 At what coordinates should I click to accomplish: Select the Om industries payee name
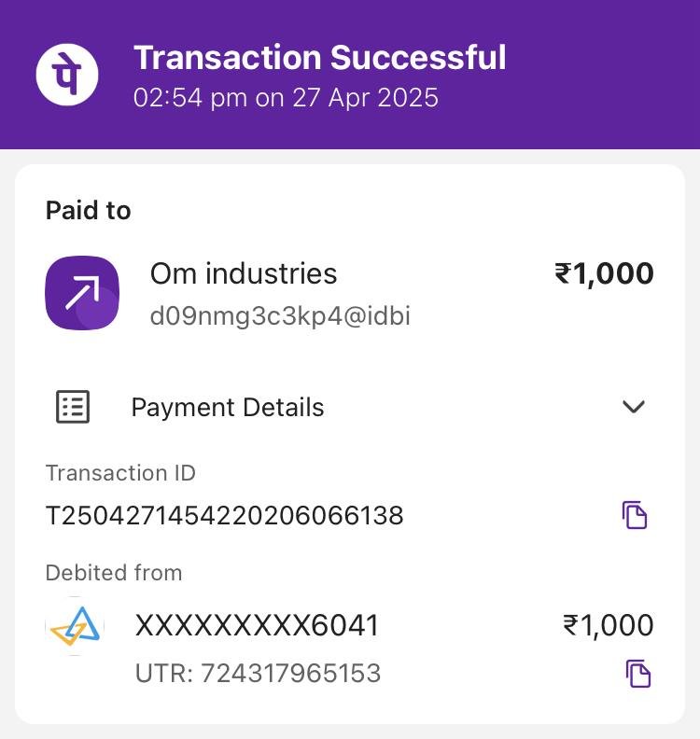[x=244, y=273]
